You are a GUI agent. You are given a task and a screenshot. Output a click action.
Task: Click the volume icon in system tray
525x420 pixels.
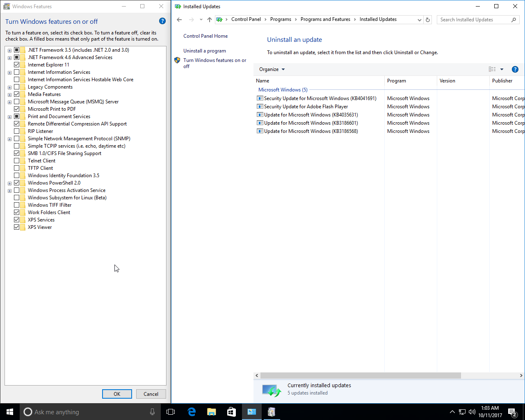[472, 412]
